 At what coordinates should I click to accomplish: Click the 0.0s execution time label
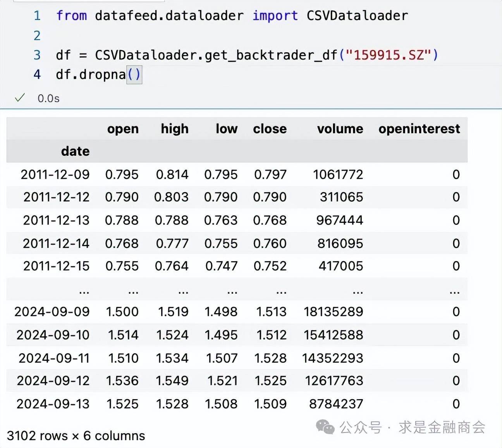point(48,98)
